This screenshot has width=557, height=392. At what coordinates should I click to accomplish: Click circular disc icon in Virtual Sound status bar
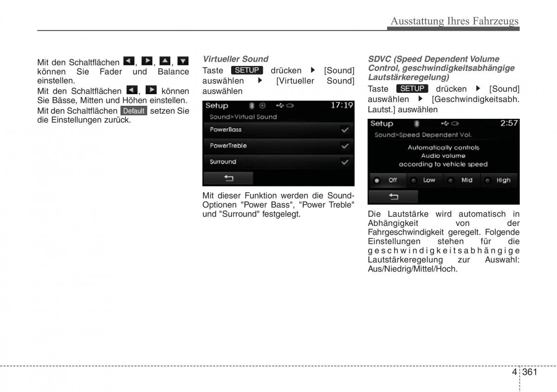click(262, 106)
